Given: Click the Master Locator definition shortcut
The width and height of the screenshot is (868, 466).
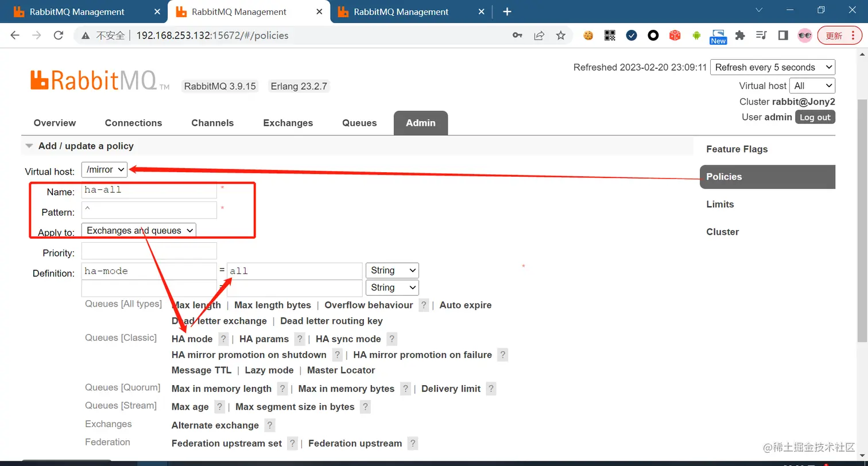Looking at the screenshot, I should 341,371.
